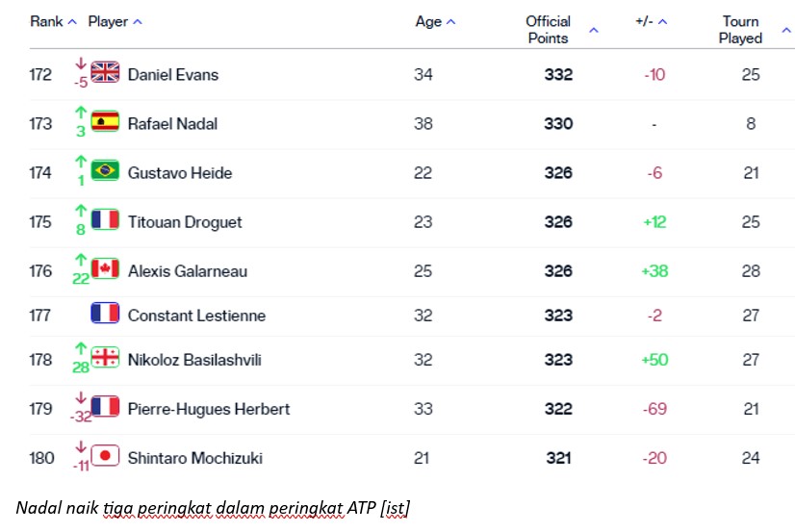This screenshot has width=795, height=532.
Task: Sort by the +/- column arrow
Action: (662, 22)
